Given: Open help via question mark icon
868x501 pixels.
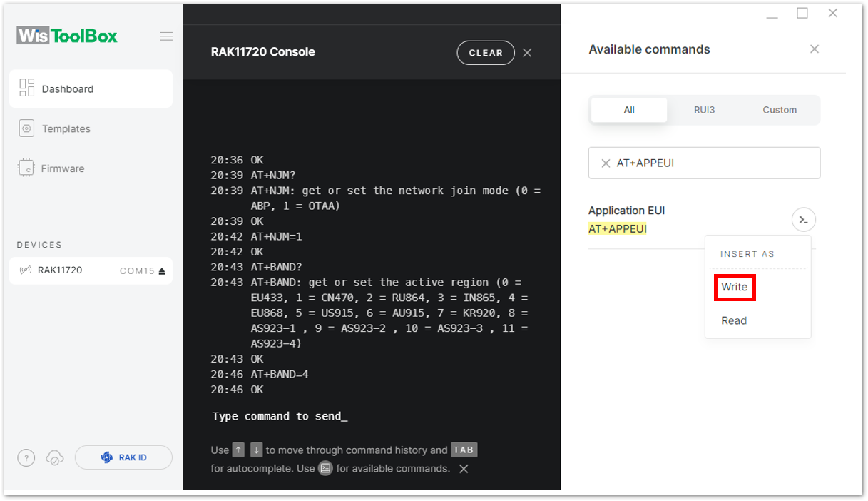Looking at the screenshot, I should (x=26, y=458).
